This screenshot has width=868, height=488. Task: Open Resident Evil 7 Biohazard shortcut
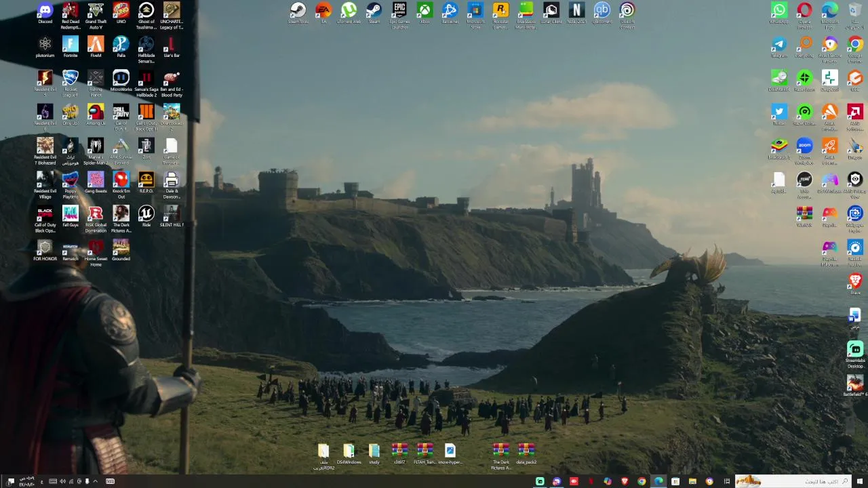point(45,151)
